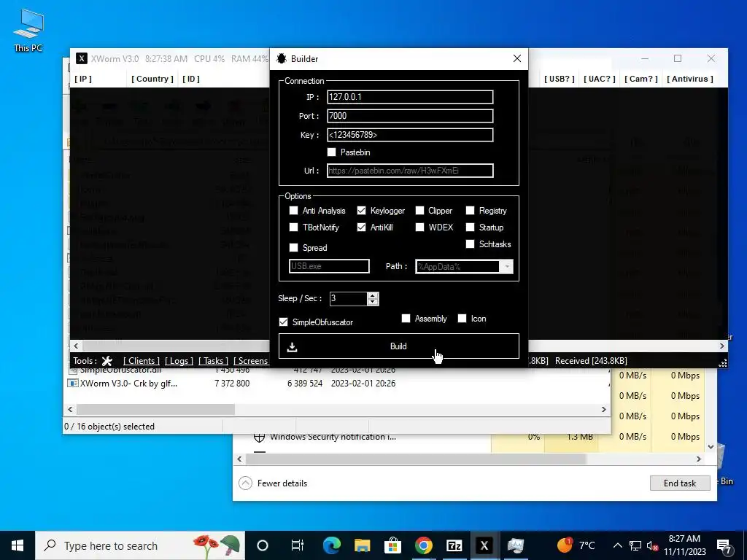This screenshot has height=560, width=747.
Task: Click the XWorm V3.0- Crk file icon
Action: pyautogui.click(x=73, y=384)
